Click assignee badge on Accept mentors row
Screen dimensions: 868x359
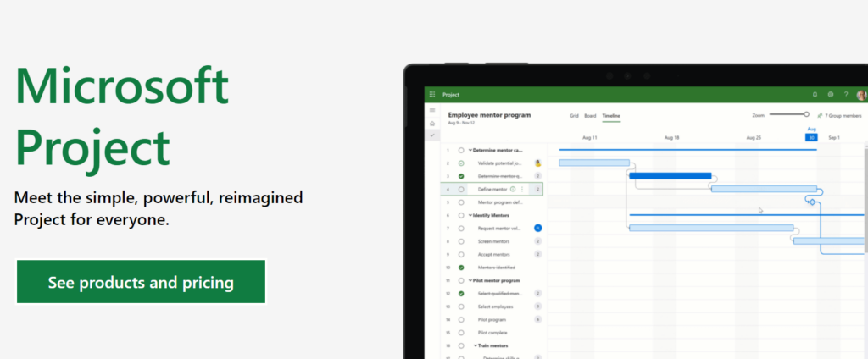[x=537, y=255]
